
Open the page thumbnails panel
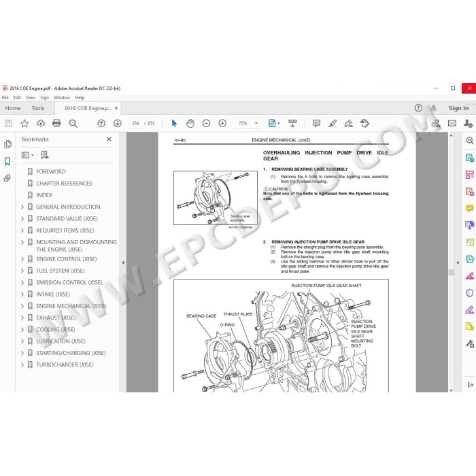[8, 144]
